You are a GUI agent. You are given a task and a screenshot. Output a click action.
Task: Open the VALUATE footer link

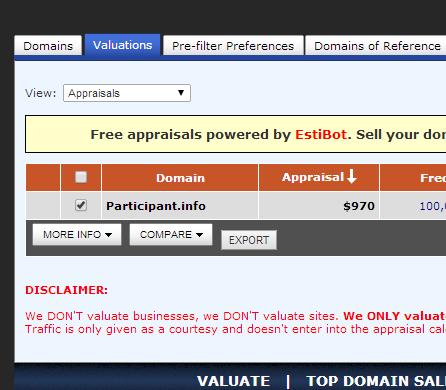point(234,381)
